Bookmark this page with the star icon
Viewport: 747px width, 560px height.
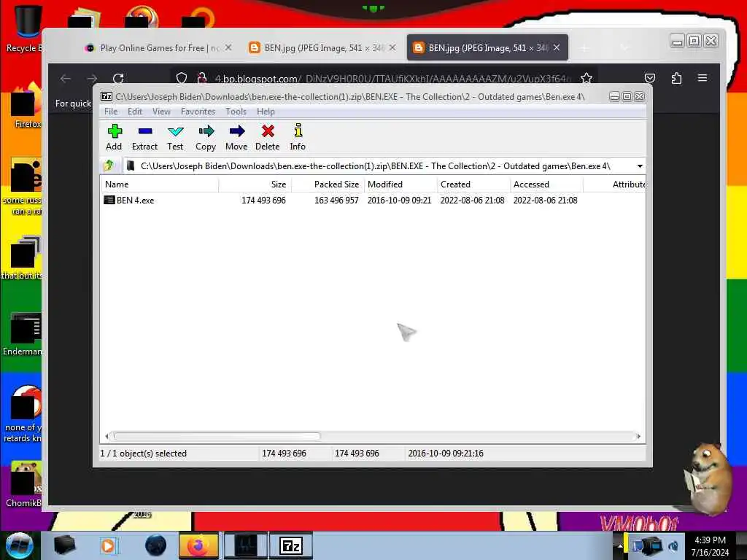click(x=587, y=78)
